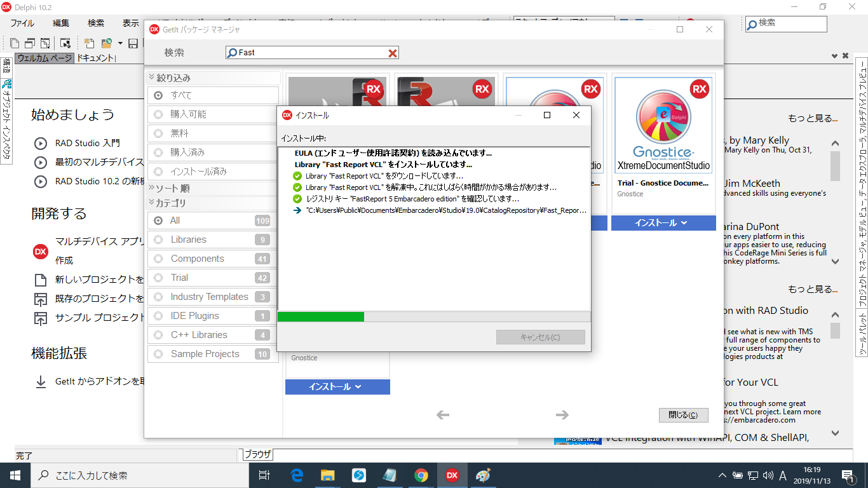Open the 表示 menu
The image size is (868, 488).
click(x=131, y=23)
